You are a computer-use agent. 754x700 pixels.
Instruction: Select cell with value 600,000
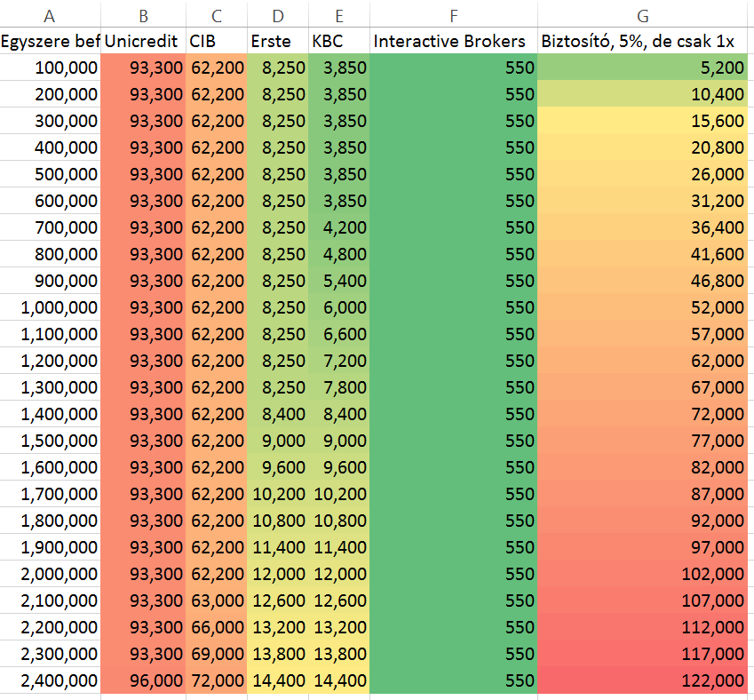coord(50,201)
